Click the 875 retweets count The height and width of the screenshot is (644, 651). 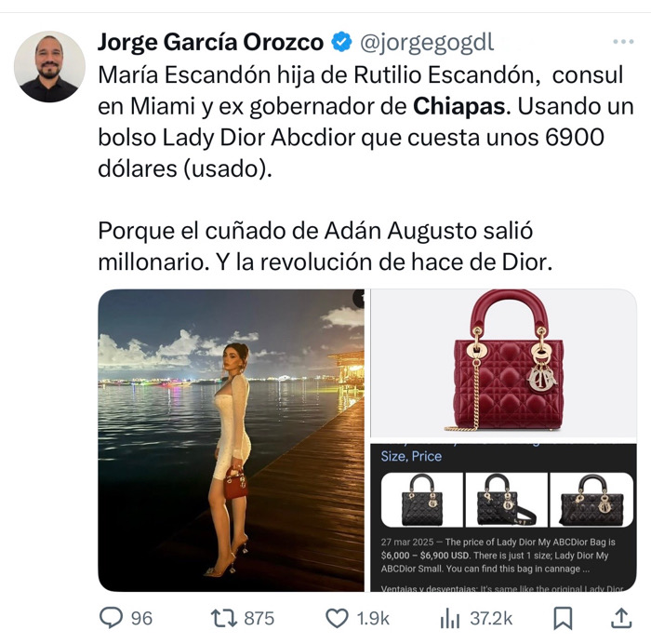259,618
